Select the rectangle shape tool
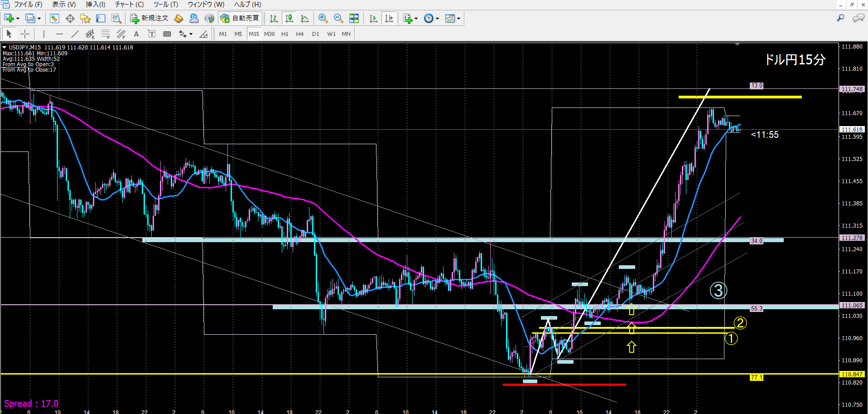The image size is (868, 414). [167, 34]
